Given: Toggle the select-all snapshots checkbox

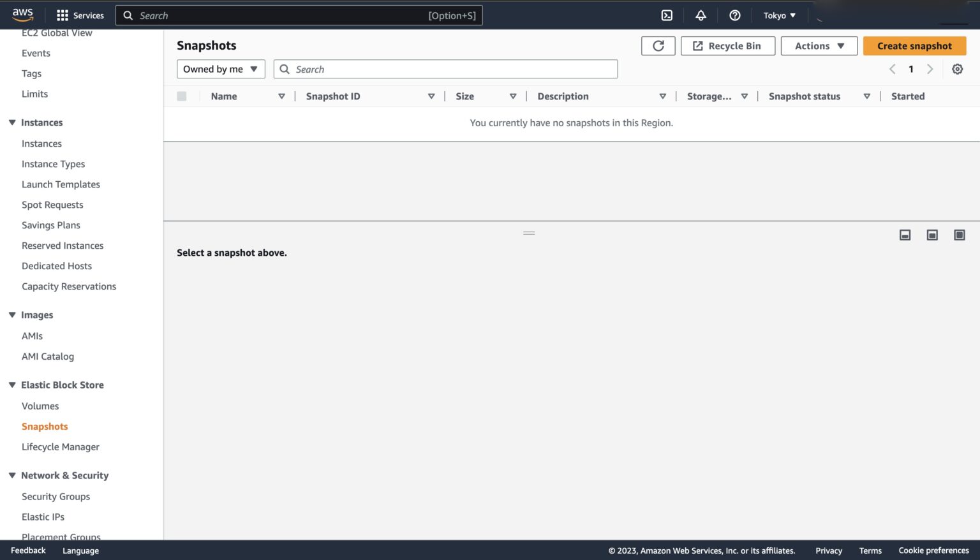Looking at the screenshot, I should tap(182, 96).
